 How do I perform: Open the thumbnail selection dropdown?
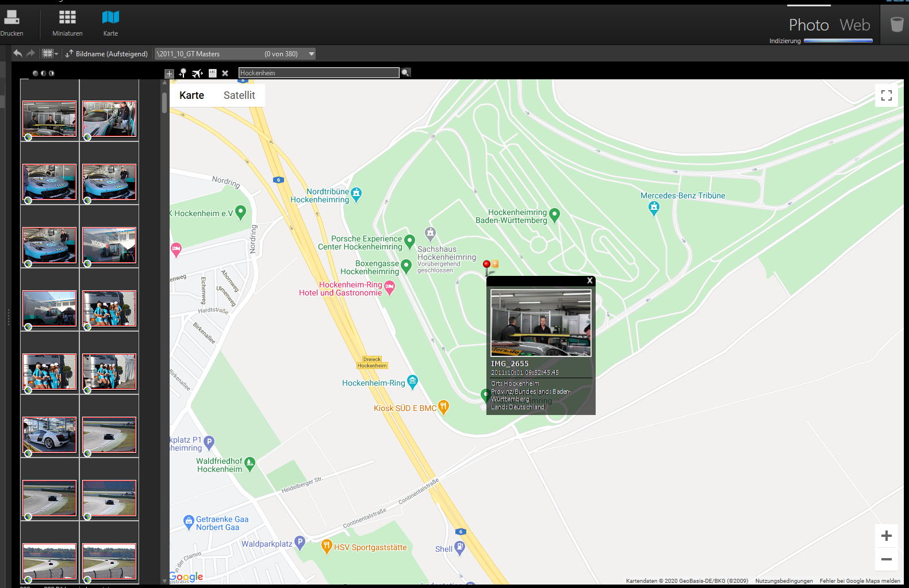[x=51, y=53]
